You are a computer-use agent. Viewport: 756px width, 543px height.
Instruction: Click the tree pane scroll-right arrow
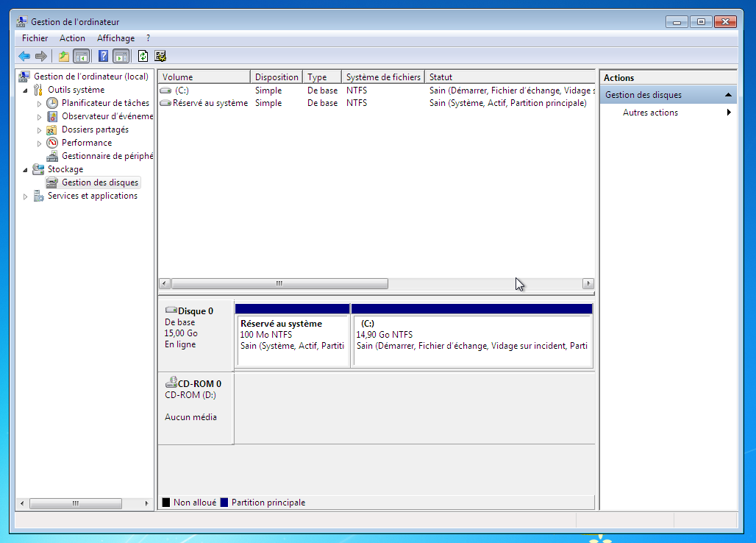pyautogui.click(x=146, y=503)
